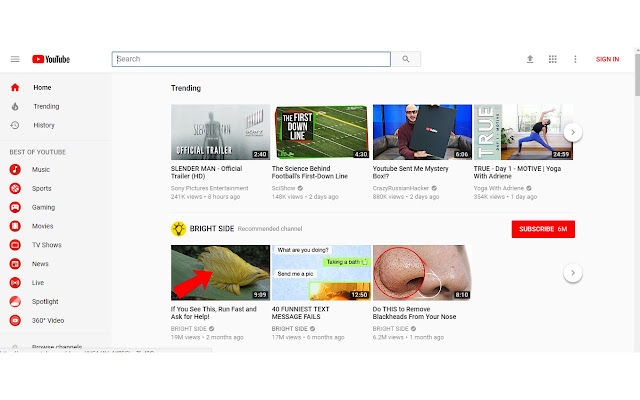Click the 360° Video icon
The image size is (640, 400).
click(x=15, y=320)
